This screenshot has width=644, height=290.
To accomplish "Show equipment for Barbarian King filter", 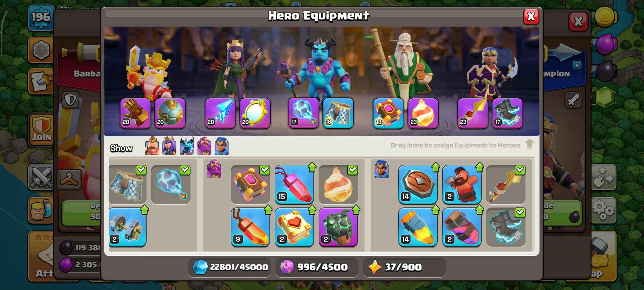I will coord(152,146).
